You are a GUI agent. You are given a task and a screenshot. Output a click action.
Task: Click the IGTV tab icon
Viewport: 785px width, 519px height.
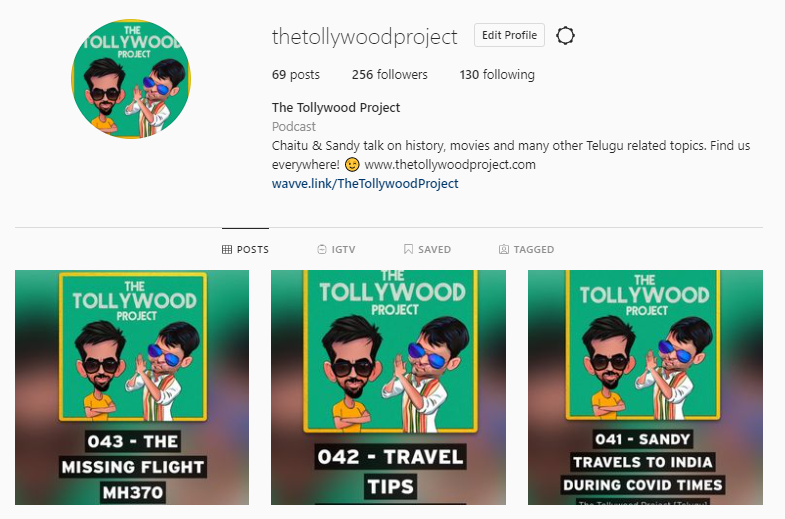322,249
